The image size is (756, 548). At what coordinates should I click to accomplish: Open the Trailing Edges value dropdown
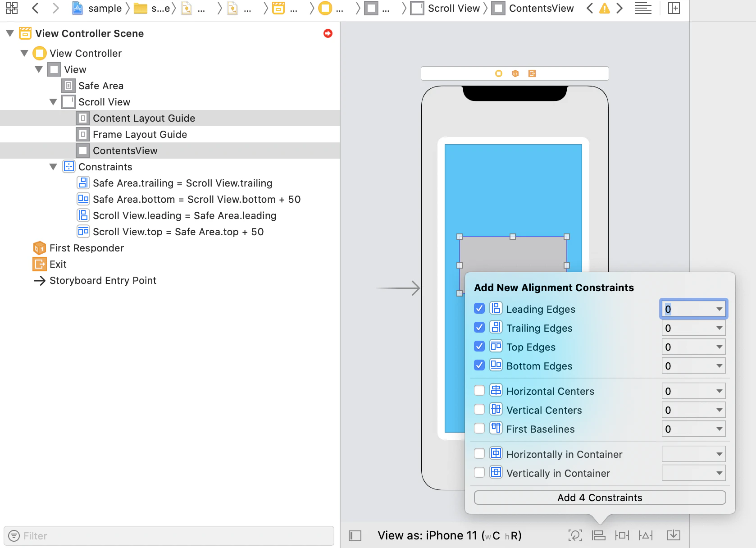(x=719, y=328)
